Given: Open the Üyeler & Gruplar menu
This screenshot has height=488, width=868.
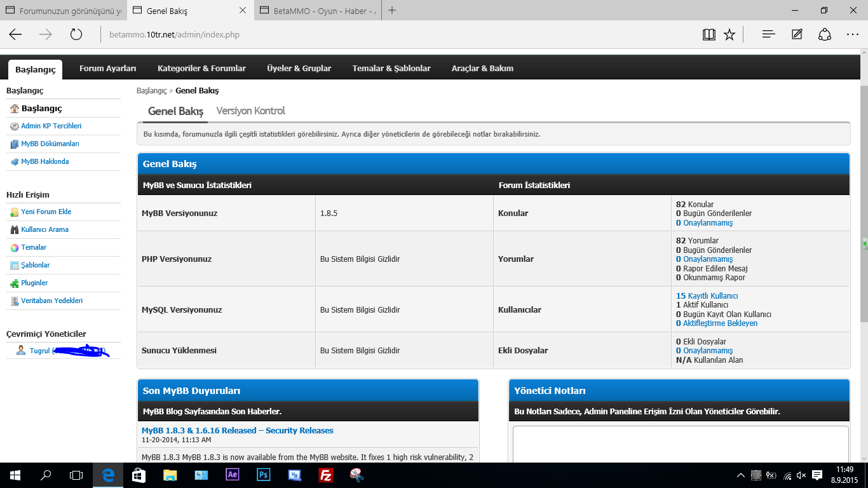Looking at the screenshot, I should (299, 68).
